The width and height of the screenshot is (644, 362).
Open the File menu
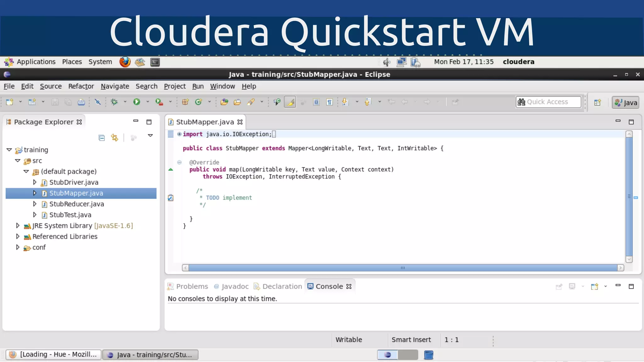coord(9,86)
